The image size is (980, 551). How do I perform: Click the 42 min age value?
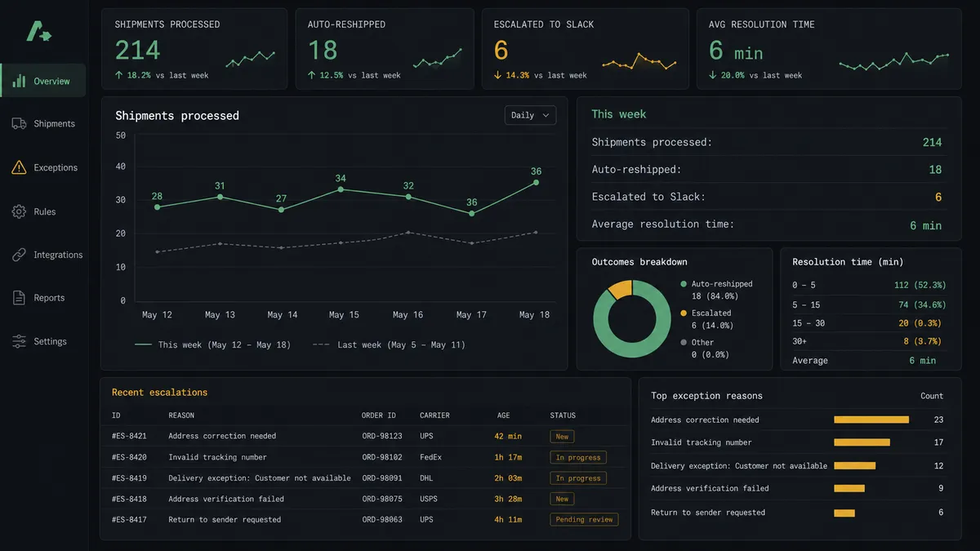[x=508, y=436]
